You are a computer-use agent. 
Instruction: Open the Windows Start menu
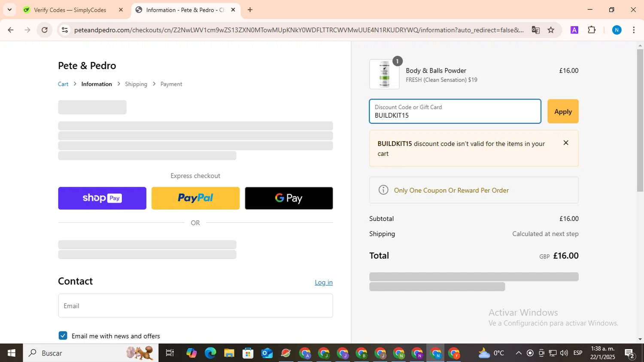pyautogui.click(x=11, y=353)
